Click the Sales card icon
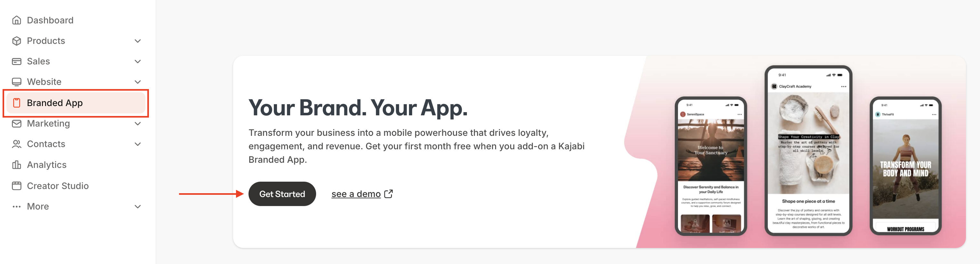Viewport: 980px width, 264px height. coord(16,61)
